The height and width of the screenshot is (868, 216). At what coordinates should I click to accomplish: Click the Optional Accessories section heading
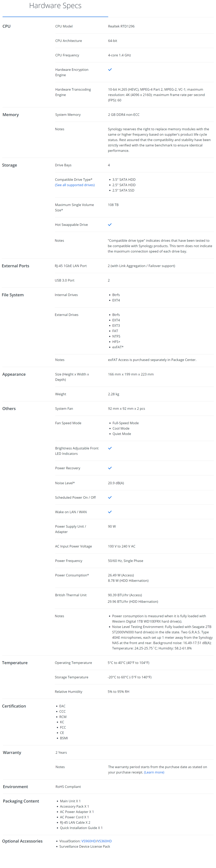pyautogui.click(x=22, y=841)
